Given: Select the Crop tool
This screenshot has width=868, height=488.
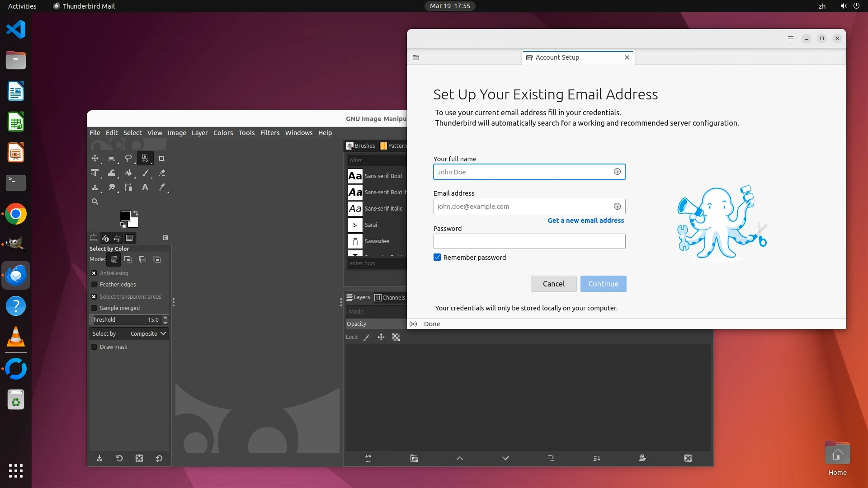Looking at the screenshot, I should [x=161, y=158].
